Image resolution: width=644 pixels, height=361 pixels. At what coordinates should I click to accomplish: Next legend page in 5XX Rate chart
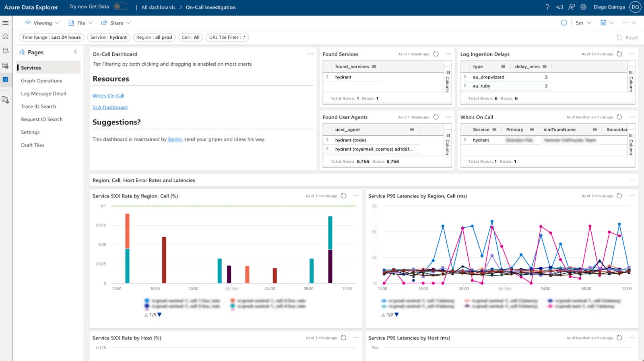159,315
